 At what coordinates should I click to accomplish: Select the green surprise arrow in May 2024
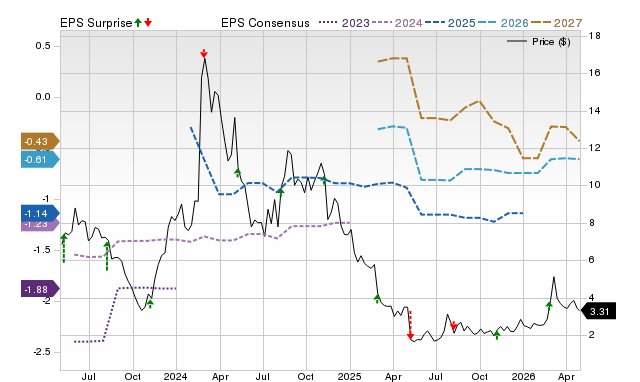point(238,173)
